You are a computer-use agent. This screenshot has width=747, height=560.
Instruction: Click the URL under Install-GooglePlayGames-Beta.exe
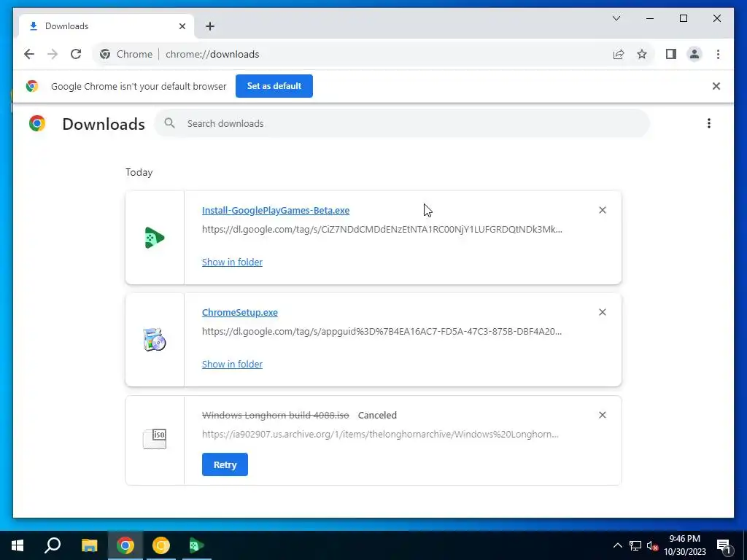pyautogui.click(x=382, y=229)
